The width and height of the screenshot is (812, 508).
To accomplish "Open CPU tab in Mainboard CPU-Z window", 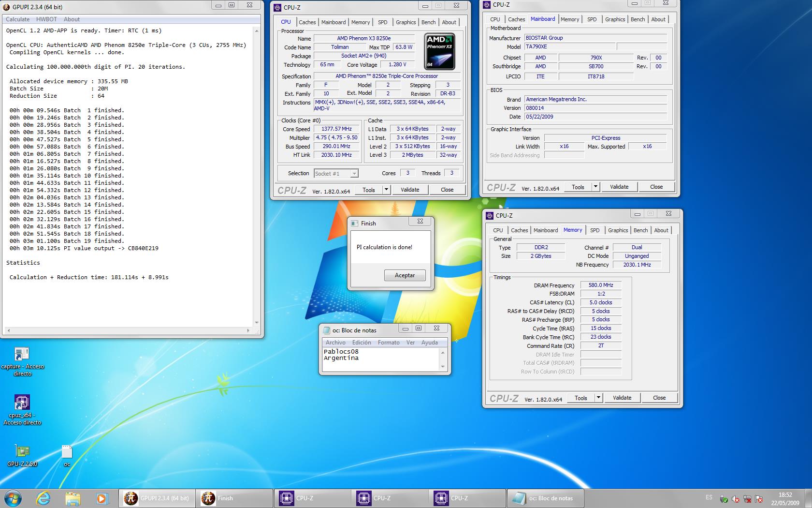I will point(495,19).
